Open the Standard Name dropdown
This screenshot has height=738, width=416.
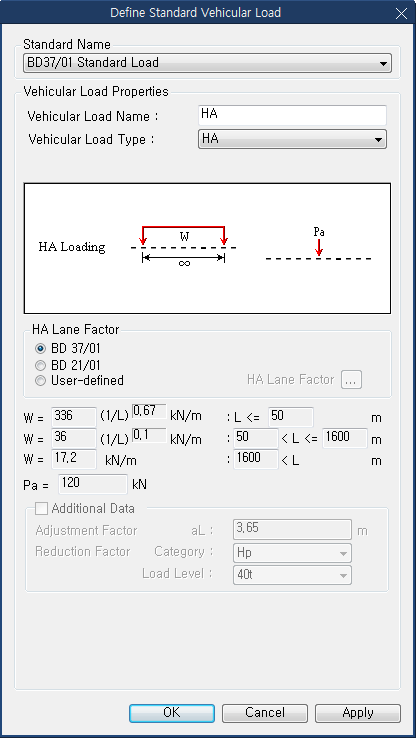[x=207, y=63]
